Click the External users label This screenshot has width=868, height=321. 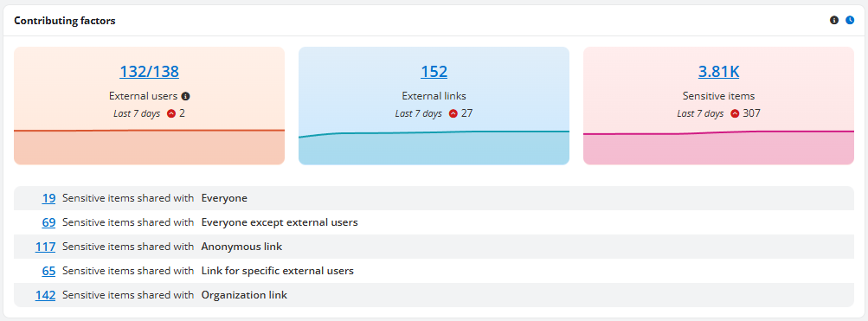(144, 96)
